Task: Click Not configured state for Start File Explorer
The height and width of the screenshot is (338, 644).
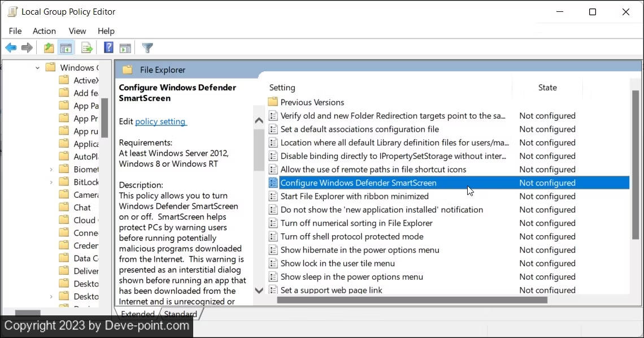Action: [x=547, y=196]
